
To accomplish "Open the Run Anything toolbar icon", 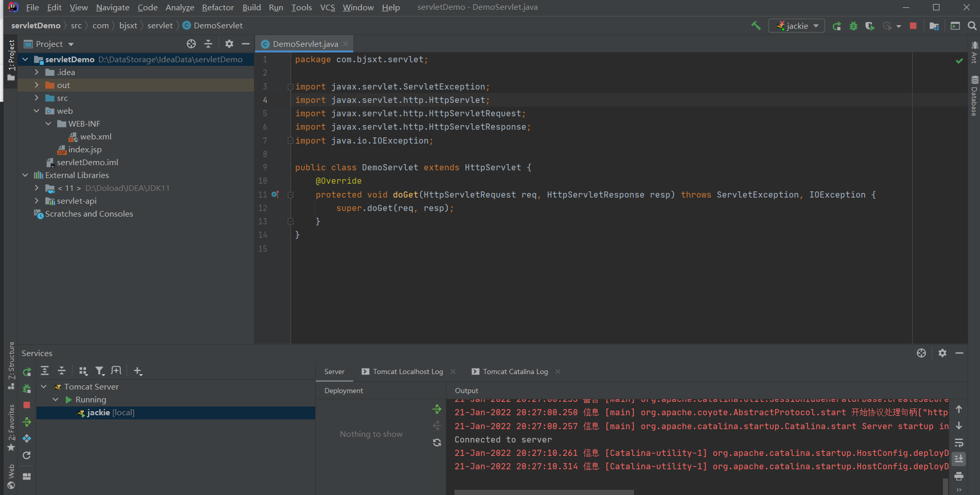I will point(955,26).
